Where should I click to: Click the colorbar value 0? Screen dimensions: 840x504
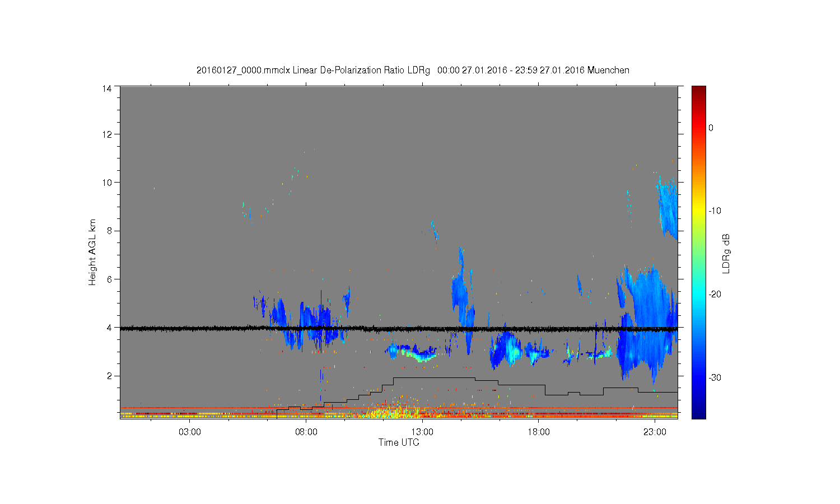click(x=711, y=128)
